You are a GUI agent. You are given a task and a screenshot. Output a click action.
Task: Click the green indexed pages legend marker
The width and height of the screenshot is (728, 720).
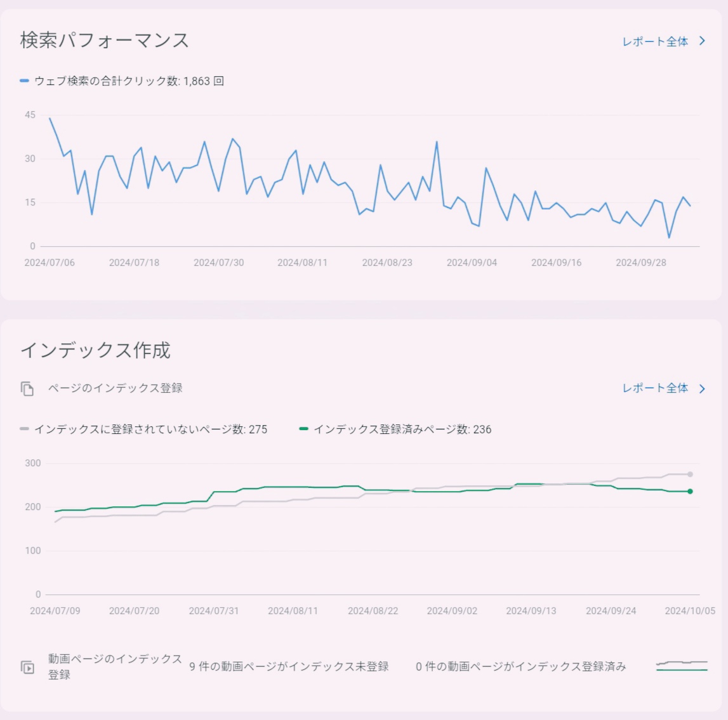[303, 429]
